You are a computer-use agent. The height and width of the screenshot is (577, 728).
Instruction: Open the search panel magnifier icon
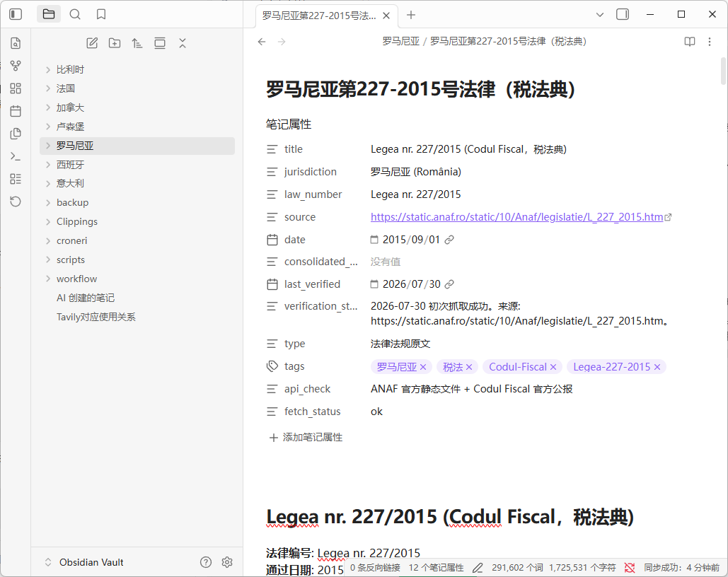pyautogui.click(x=75, y=14)
